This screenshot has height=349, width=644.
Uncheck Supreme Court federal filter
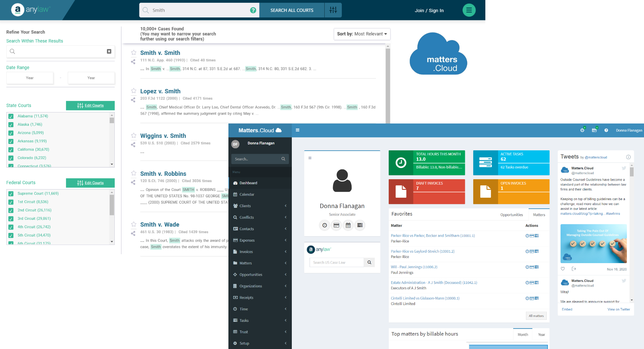click(11, 194)
